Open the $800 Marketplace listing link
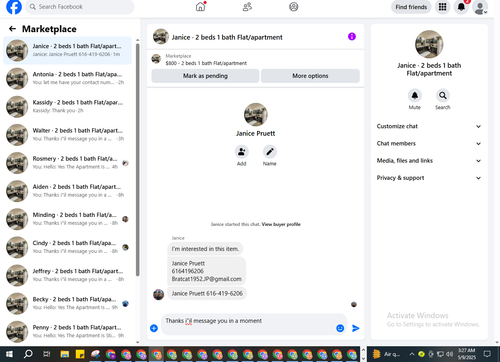Screen dimensions: 500x362 206,63
